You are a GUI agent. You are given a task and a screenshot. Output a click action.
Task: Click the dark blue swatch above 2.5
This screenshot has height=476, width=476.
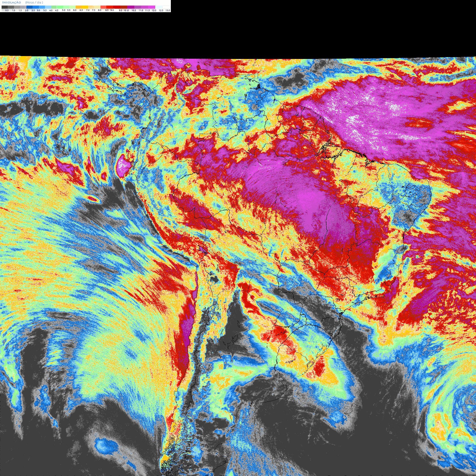29,7
